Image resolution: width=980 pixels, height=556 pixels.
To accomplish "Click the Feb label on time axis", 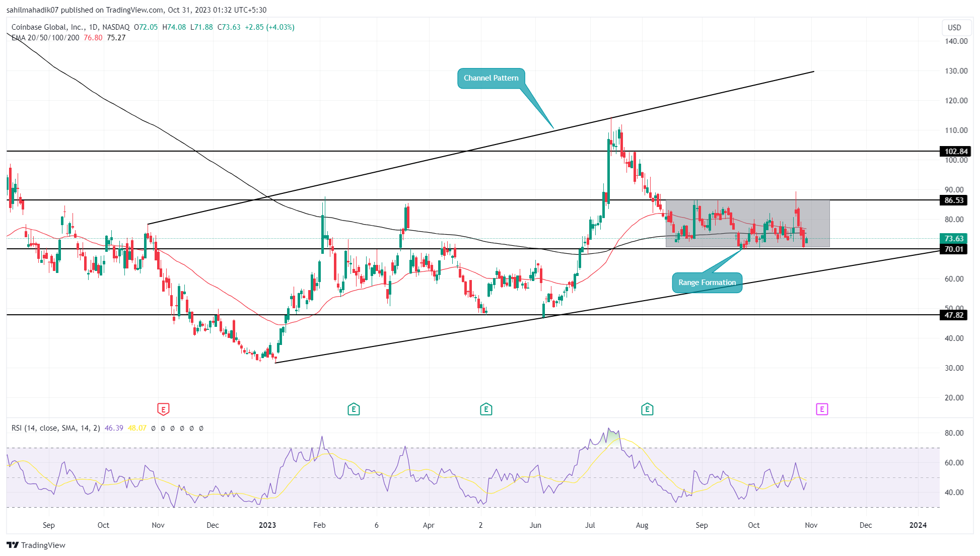I will click(319, 525).
